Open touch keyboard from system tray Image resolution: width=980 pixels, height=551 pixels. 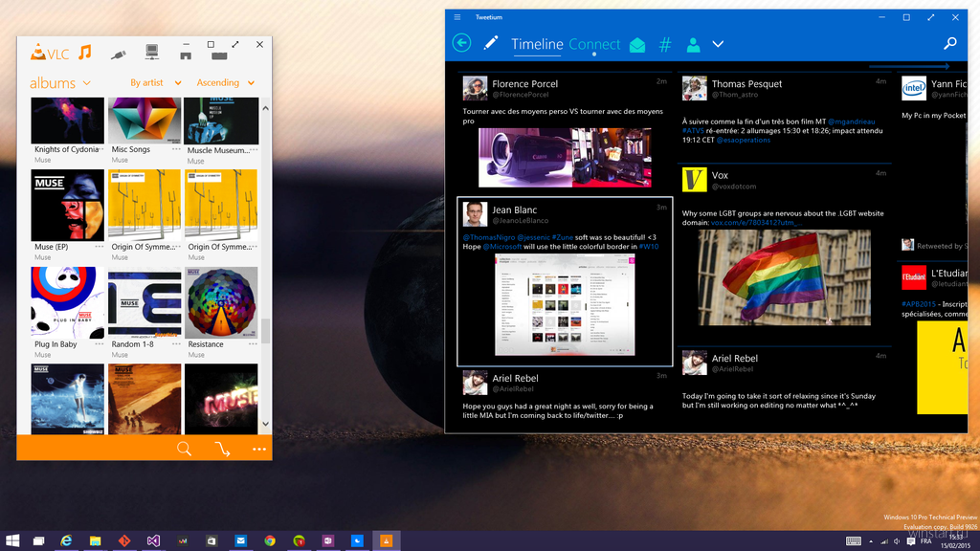(853, 541)
